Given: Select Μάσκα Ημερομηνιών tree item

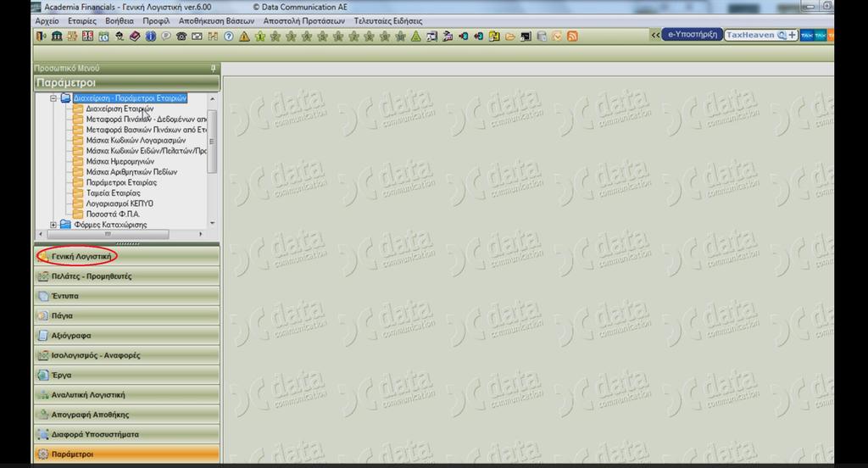Looking at the screenshot, I should pos(120,161).
